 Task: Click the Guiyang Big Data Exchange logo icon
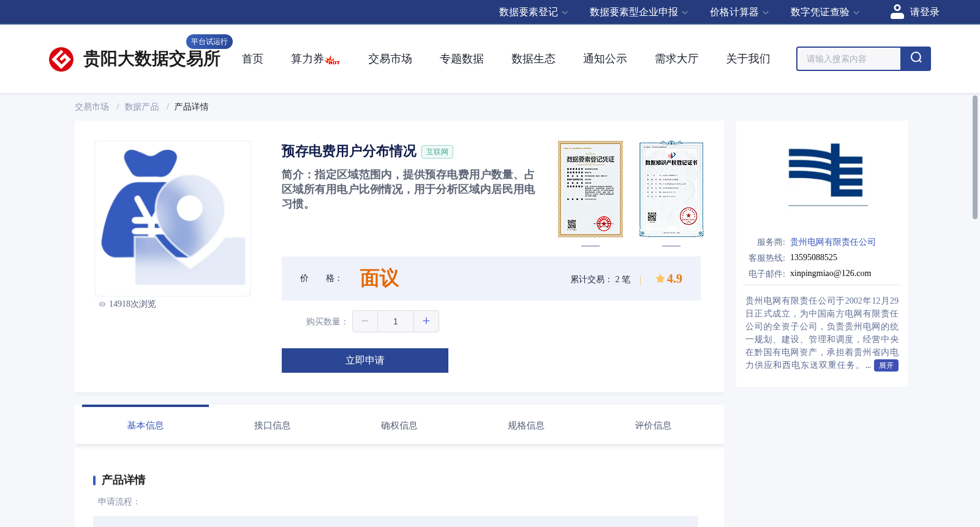[x=61, y=59]
